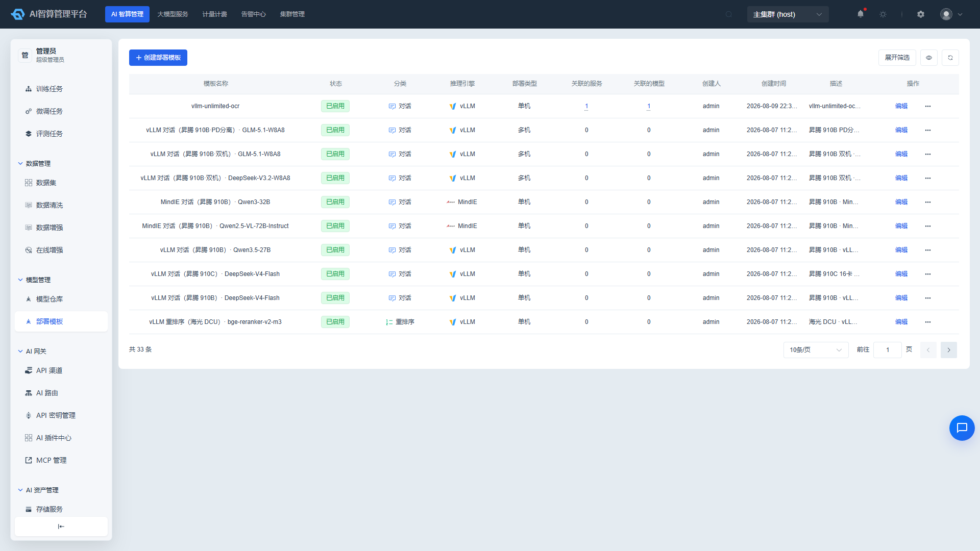Open the settings gear icon
This screenshot has width=980, height=551.
point(921,14)
